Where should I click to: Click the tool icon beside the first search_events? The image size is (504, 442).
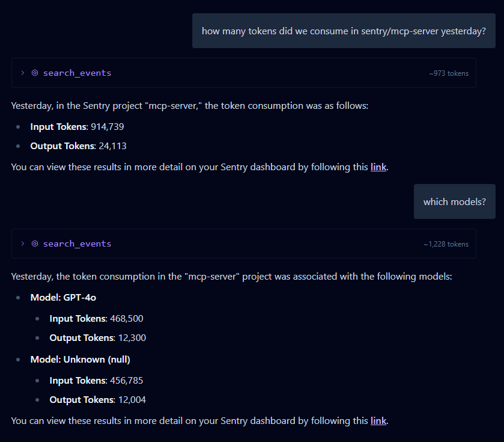coord(35,73)
